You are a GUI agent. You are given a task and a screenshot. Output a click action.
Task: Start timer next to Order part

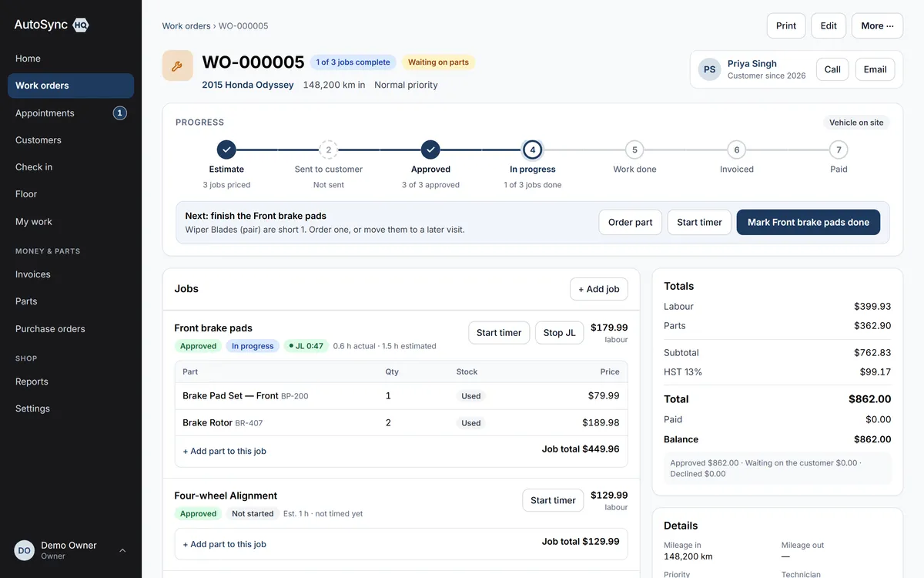[x=699, y=222]
